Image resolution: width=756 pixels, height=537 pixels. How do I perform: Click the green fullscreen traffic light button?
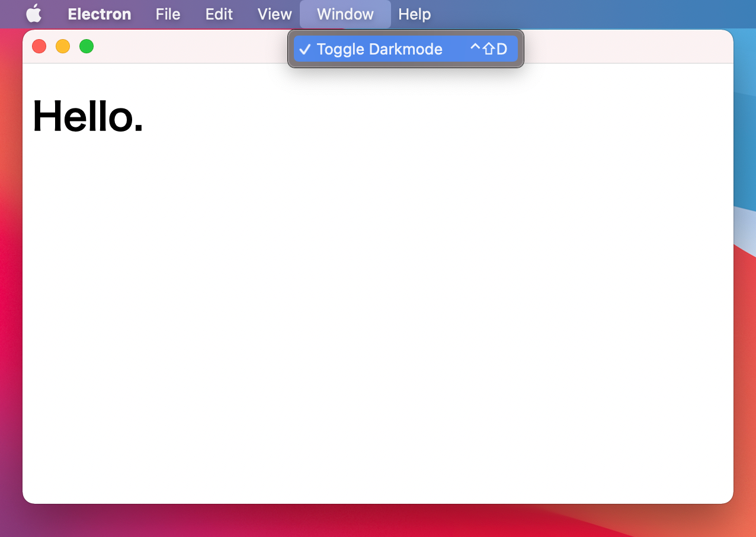pyautogui.click(x=87, y=46)
